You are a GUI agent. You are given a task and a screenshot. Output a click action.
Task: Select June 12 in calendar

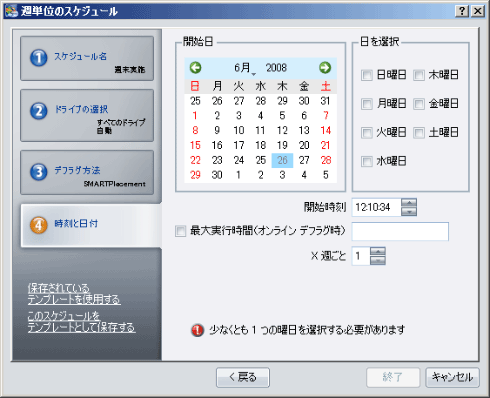click(282, 130)
